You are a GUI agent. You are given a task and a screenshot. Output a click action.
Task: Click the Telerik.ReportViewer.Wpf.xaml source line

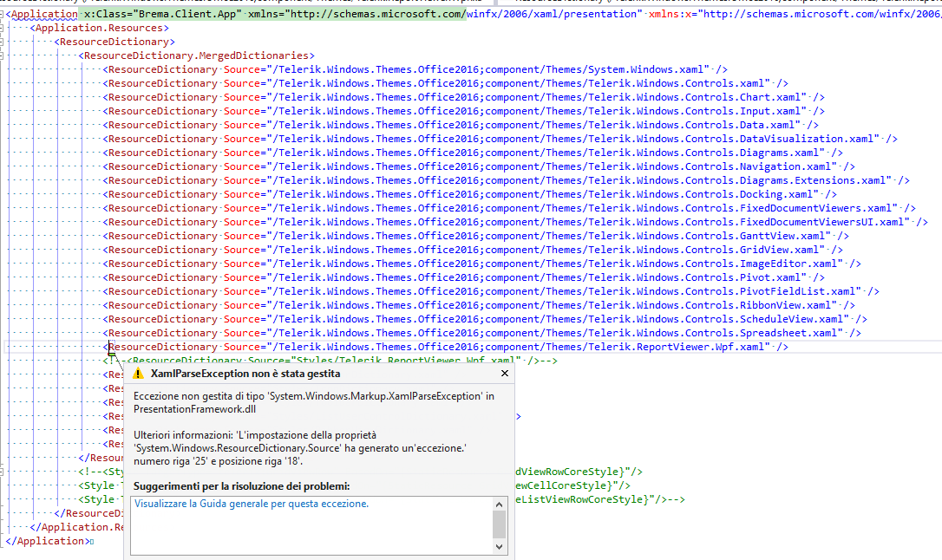(x=445, y=347)
